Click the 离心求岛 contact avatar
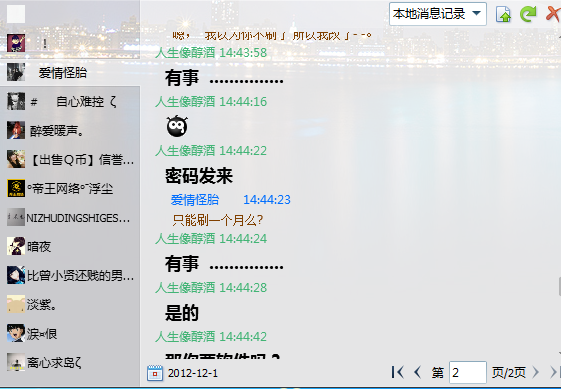Image resolution: width=561 pixels, height=389 pixels. [x=16, y=362]
